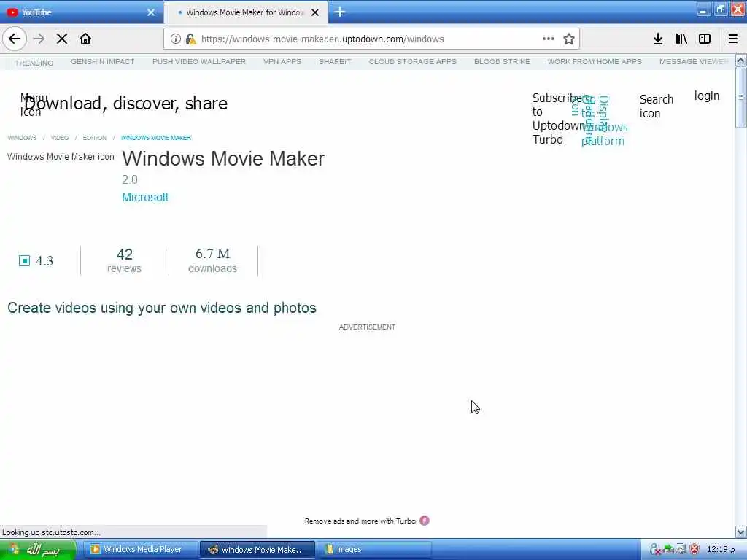Go to the Video breadcrumb
747x560 pixels.
(60, 138)
